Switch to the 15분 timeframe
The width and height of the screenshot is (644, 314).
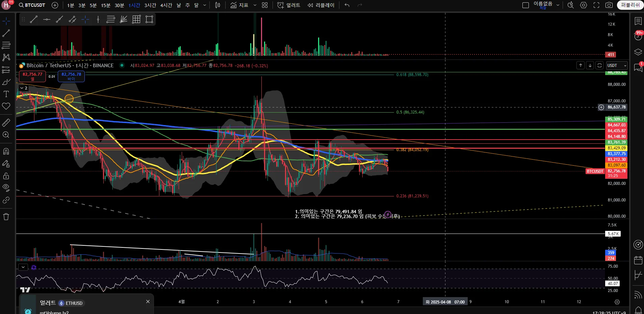[106, 5]
